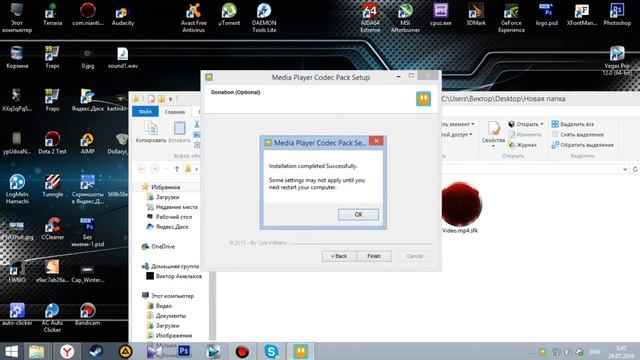The image size is (640, 360).
Task: Select the GeForce Experience desktop icon
Action: click(x=511, y=18)
